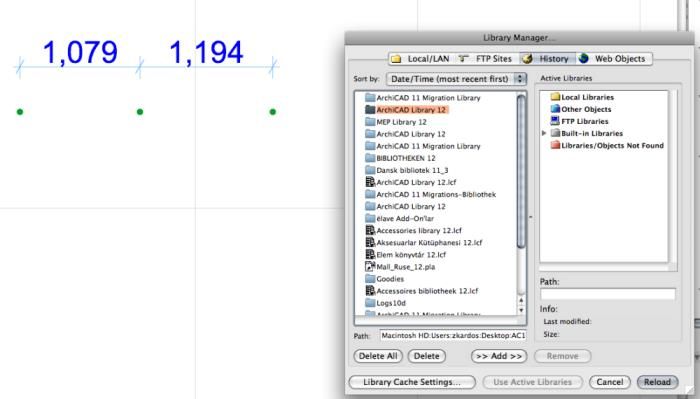700x399 pixels.
Task: Open the Sort by dropdown
Action: tap(456, 79)
